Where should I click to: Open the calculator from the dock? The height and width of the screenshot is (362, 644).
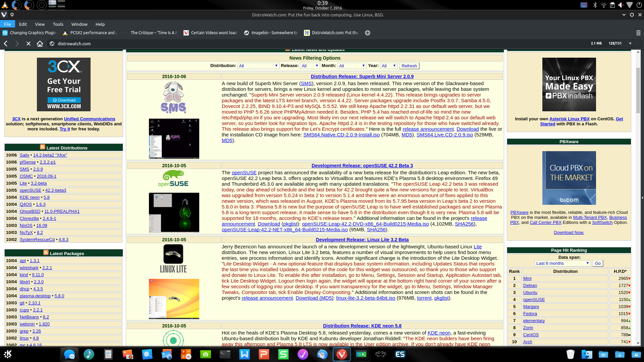pyautogui.click(x=186, y=354)
